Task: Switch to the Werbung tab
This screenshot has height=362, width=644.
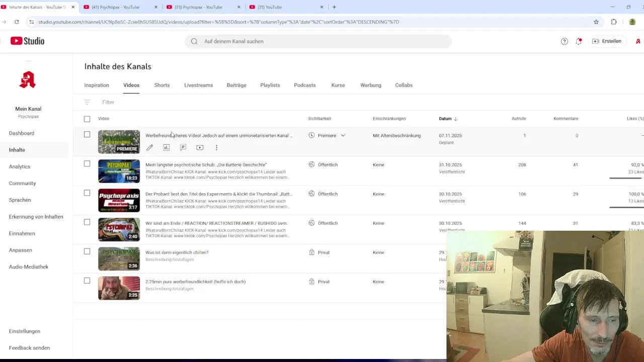Action: (x=371, y=85)
